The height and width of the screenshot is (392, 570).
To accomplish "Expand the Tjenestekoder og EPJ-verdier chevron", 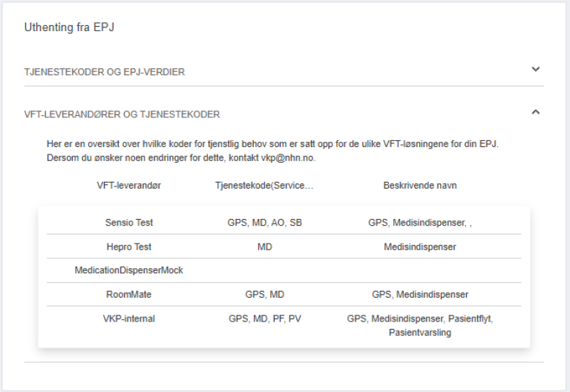I will tap(536, 70).
